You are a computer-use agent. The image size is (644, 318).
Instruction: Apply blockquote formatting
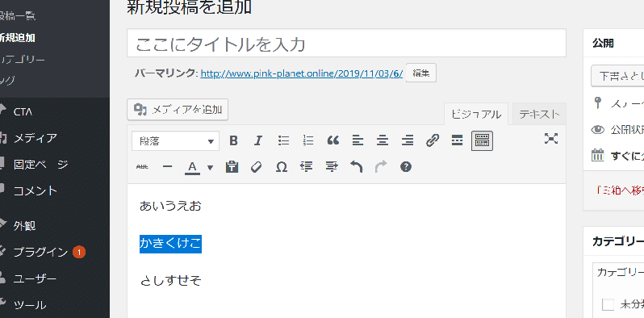tap(333, 141)
